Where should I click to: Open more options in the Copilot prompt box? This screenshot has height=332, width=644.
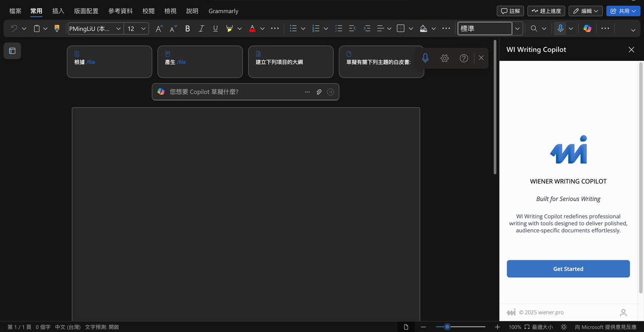click(307, 92)
